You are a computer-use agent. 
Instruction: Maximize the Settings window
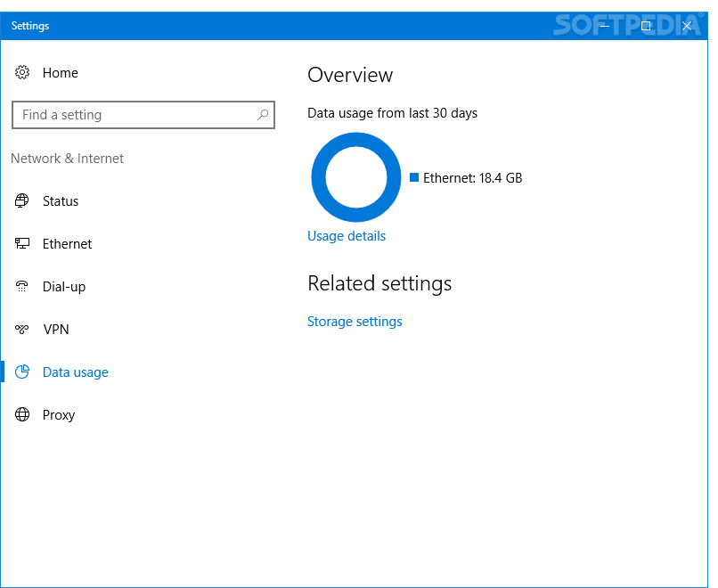click(x=646, y=26)
